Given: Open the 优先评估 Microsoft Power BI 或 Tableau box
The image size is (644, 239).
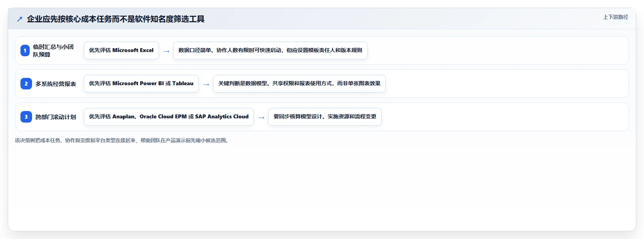Looking at the screenshot, I should 141,84.
